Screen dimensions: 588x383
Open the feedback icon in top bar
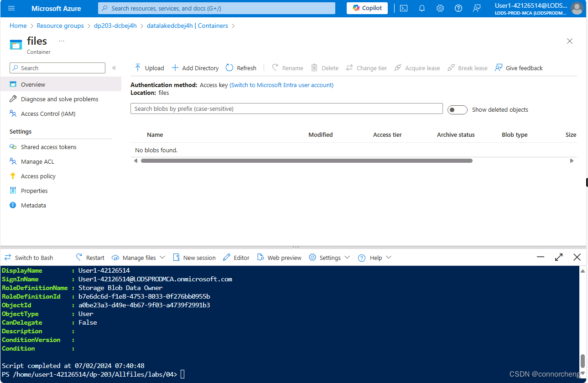(477, 8)
